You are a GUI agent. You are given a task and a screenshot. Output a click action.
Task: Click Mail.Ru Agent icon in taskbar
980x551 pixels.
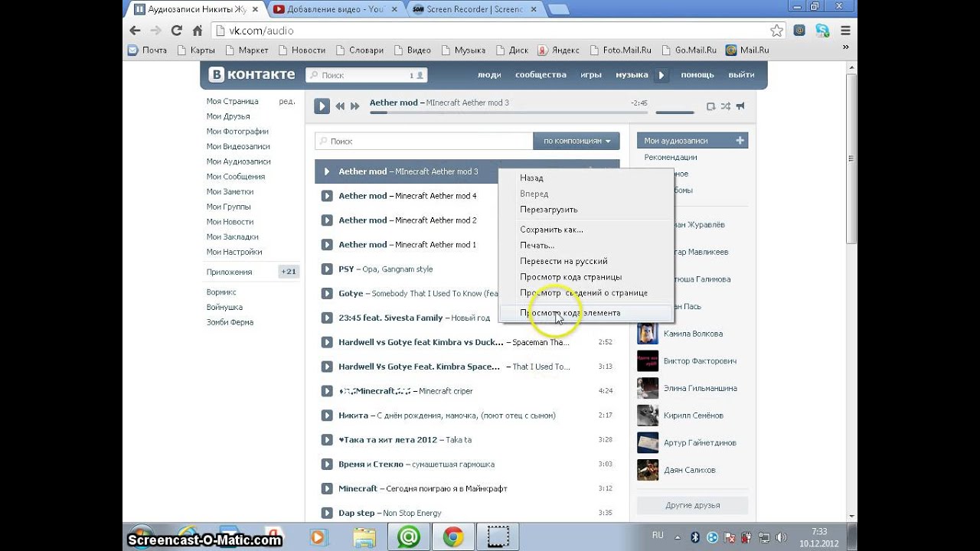pyautogui.click(x=408, y=538)
